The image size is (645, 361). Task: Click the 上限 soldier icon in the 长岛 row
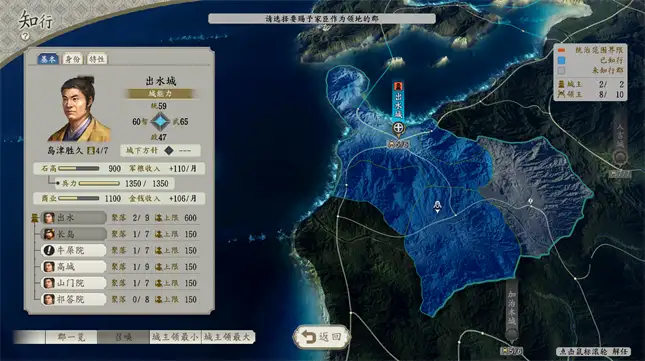click(x=158, y=234)
